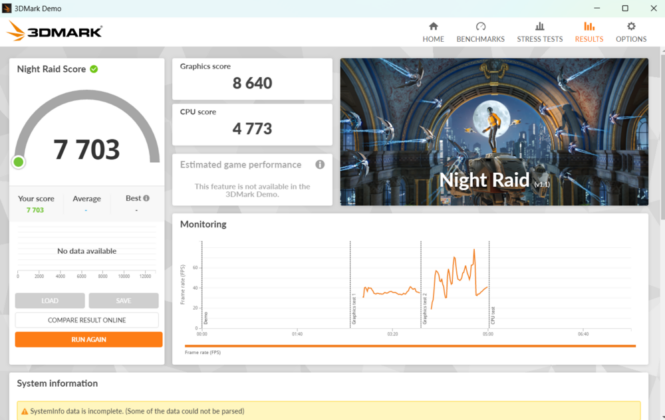Screen dimensions: 665x420
Task: Go to the HOME label
Action: pos(433,39)
